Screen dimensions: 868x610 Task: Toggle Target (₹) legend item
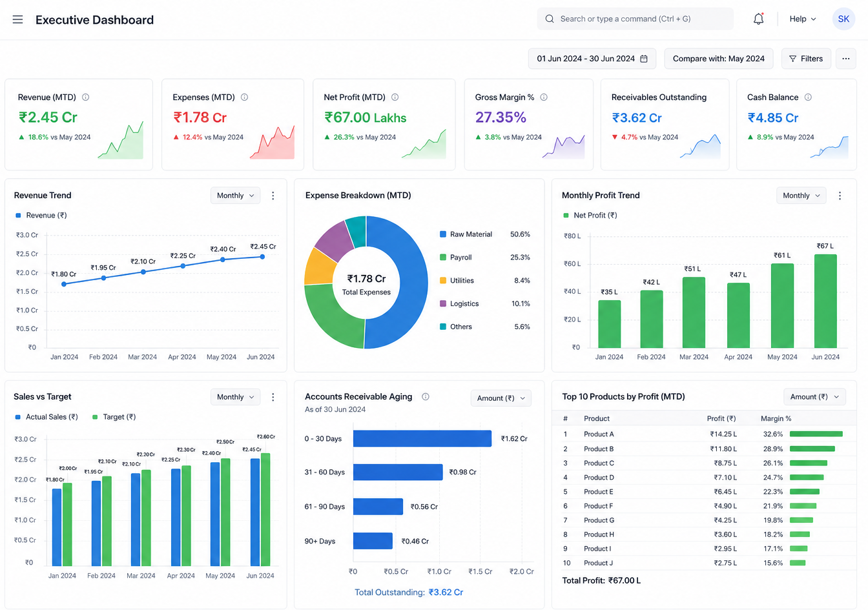[114, 417]
